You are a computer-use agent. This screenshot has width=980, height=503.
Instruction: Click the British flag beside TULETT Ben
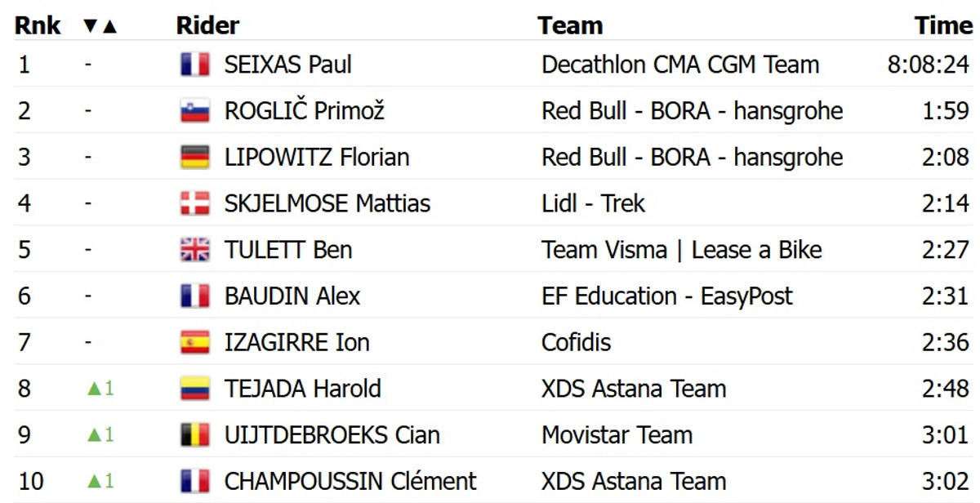[x=195, y=250]
